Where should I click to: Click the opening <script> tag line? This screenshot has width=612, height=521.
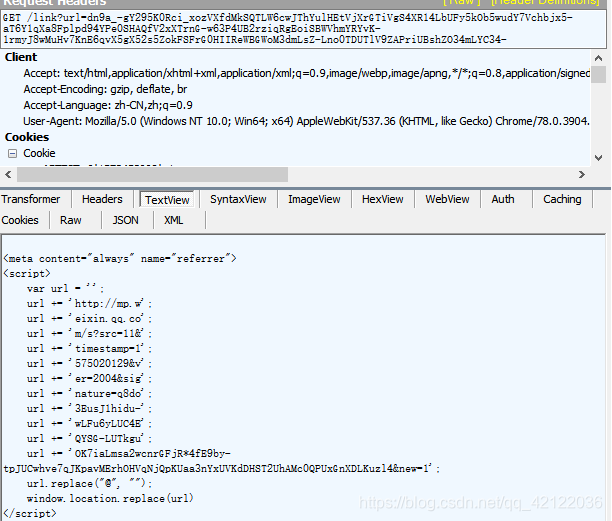(x=27, y=274)
